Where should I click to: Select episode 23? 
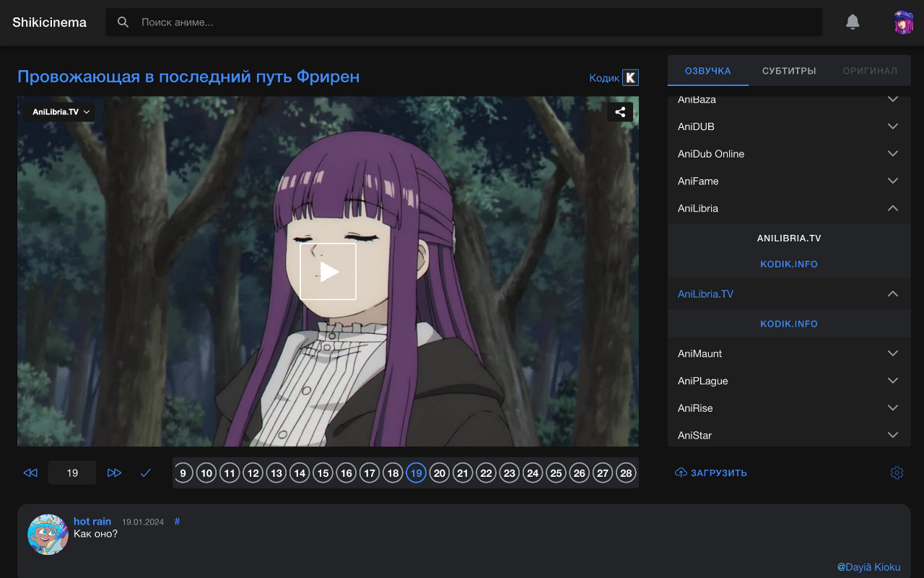click(x=510, y=473)
